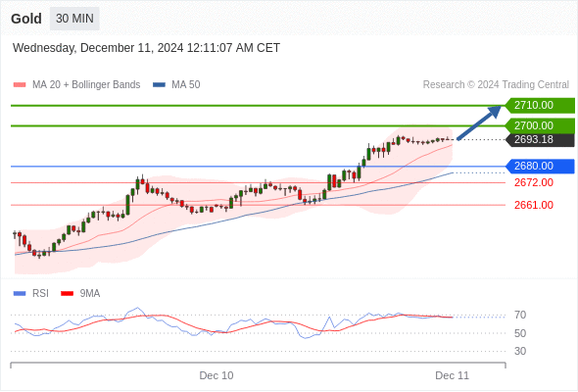Select the 2710.00 green price tag
This screenshot has height=392, width=578.
coord(540,106)
